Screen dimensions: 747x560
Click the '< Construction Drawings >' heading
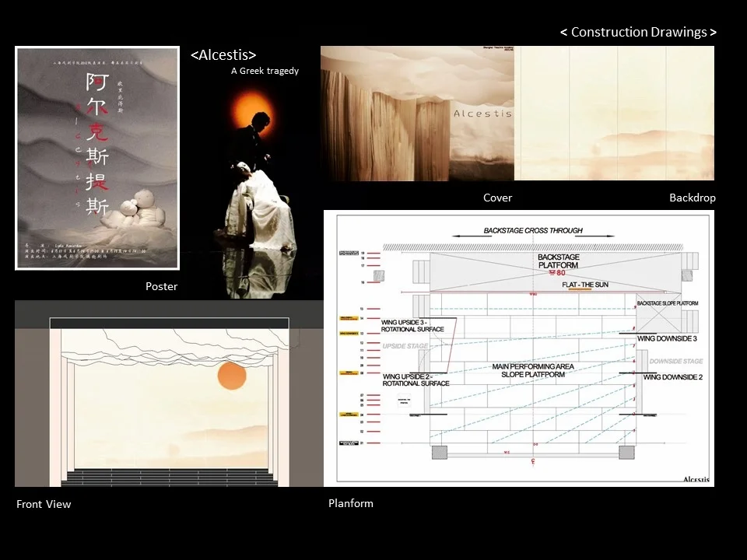coord(638,32)
